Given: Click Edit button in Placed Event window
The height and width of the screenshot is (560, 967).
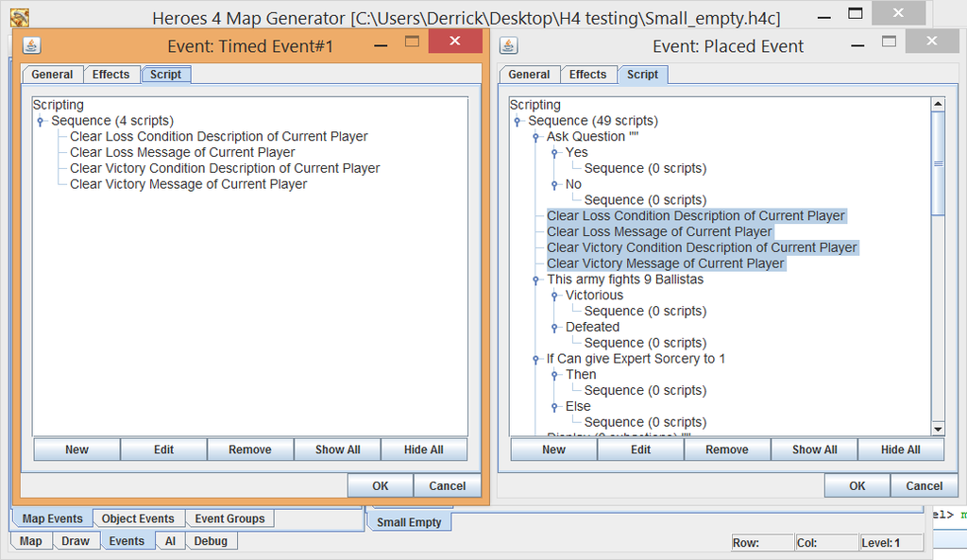Looking at the screenshot, I should [x=641, y=450].
